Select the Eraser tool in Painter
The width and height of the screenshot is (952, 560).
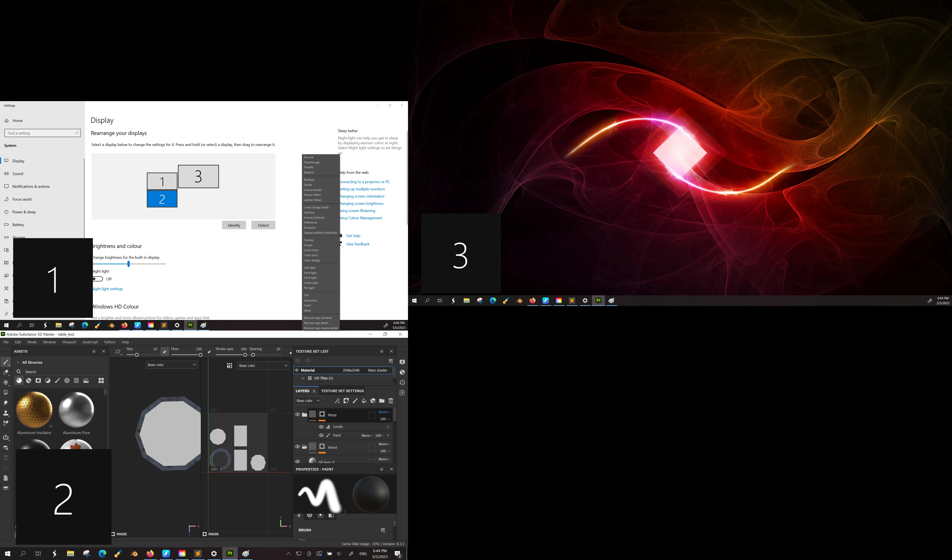coord(6,372)
